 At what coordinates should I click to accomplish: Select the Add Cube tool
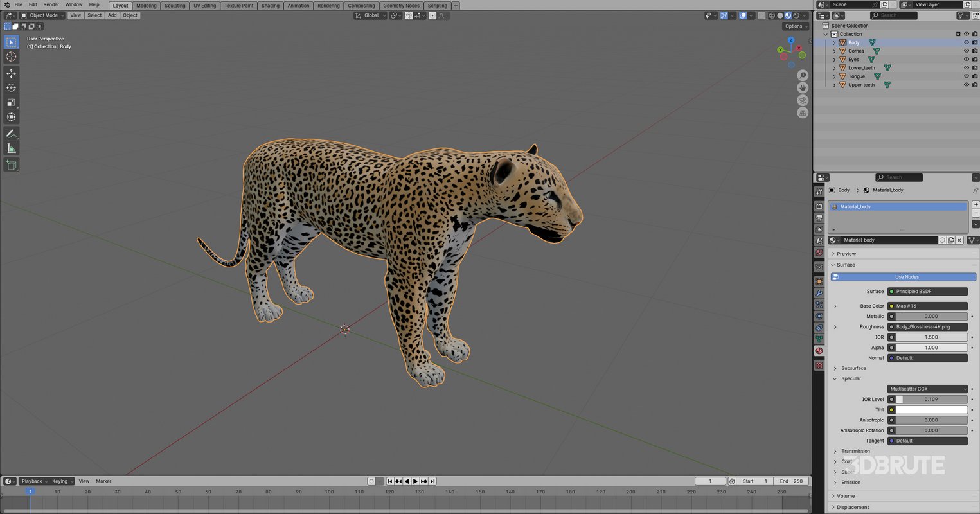click(x=11, y=164)
